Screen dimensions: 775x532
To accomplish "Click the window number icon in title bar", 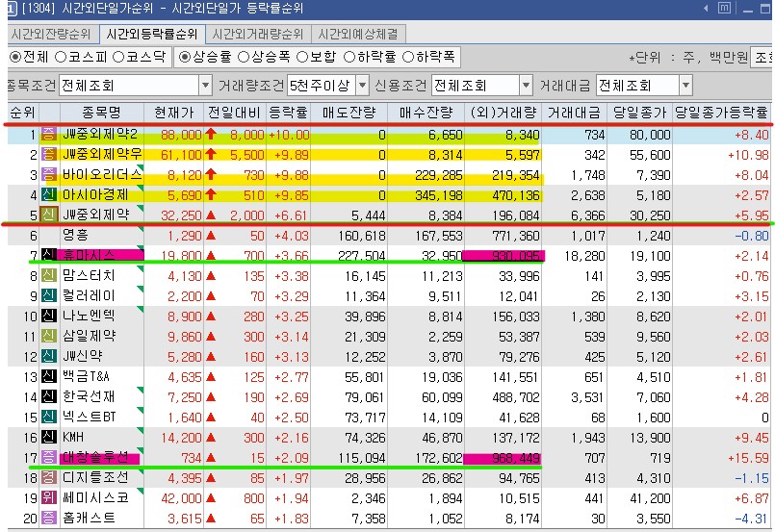I will [12, 8].
